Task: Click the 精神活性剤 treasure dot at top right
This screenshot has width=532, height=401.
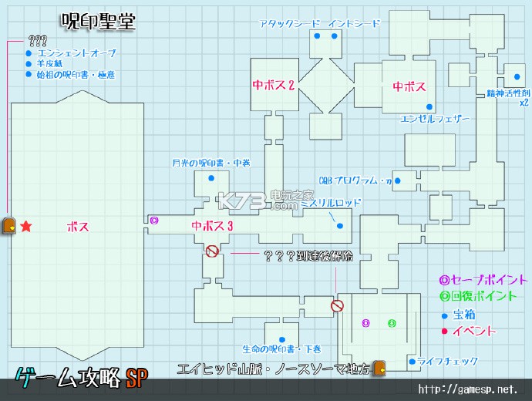Action: pyautogui.click(x=517, y=78)
